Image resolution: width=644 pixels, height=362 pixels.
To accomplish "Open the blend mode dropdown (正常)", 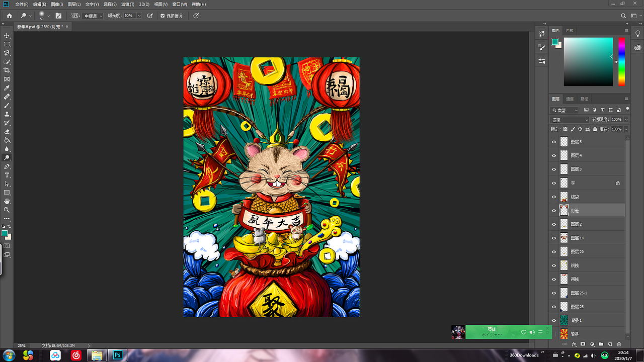I will tap(570, 120).
